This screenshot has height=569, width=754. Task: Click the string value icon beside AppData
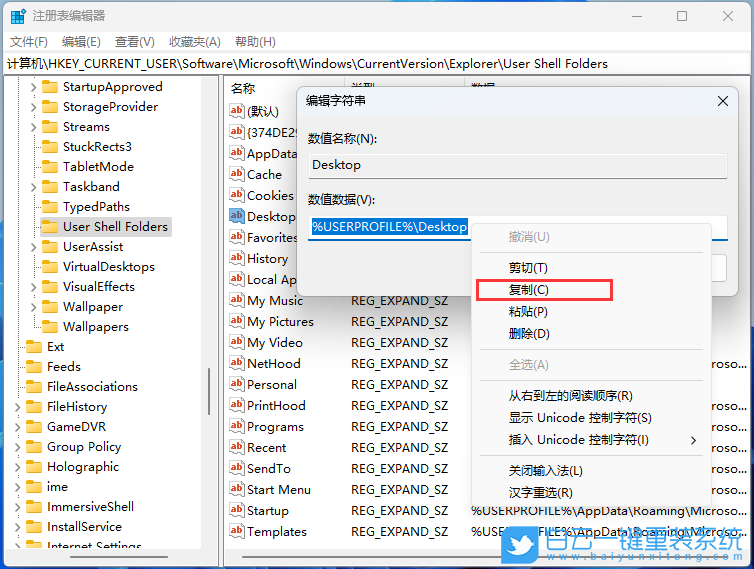237,153
